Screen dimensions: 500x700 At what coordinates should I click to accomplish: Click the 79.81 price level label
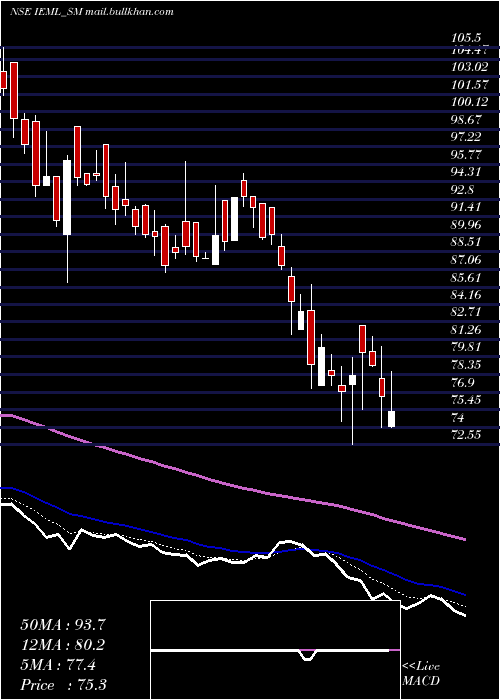466,347
